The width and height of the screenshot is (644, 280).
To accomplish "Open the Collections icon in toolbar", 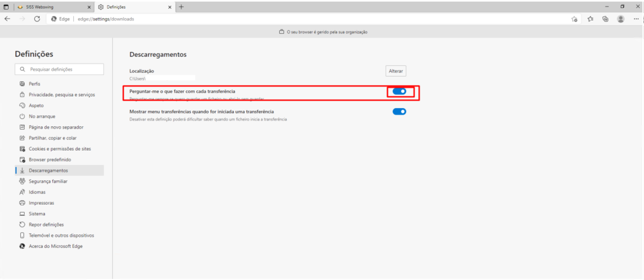I will click(605, 19).
